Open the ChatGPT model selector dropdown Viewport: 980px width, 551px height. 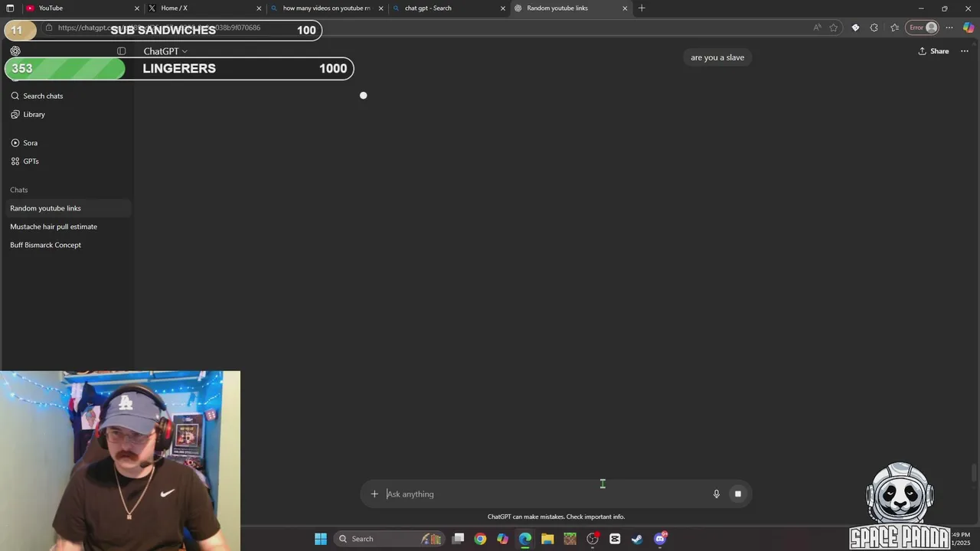pos(165,51)
